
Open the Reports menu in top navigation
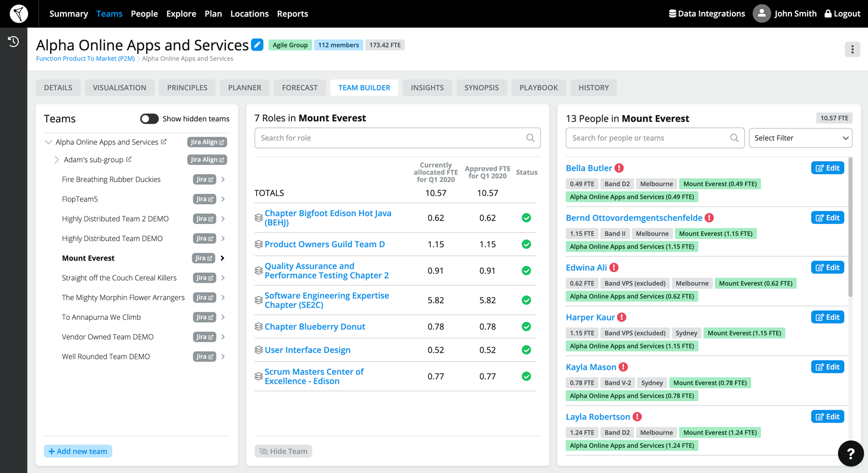pos(292,13)
